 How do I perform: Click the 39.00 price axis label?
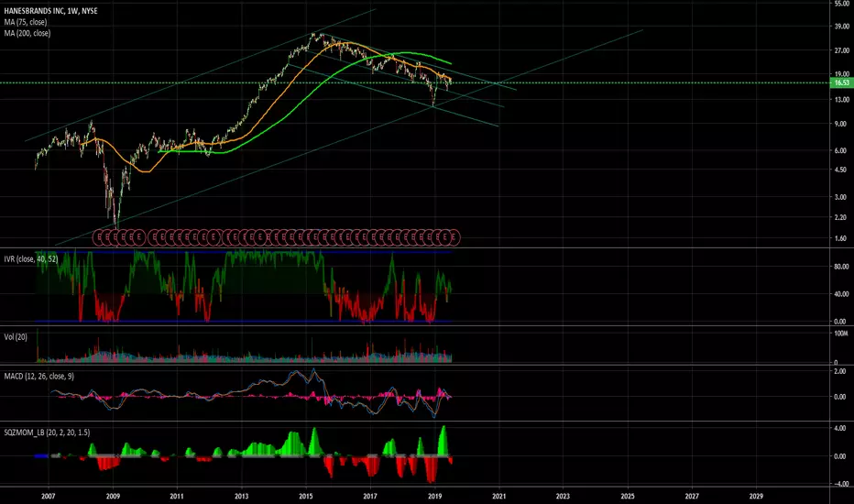841,27
